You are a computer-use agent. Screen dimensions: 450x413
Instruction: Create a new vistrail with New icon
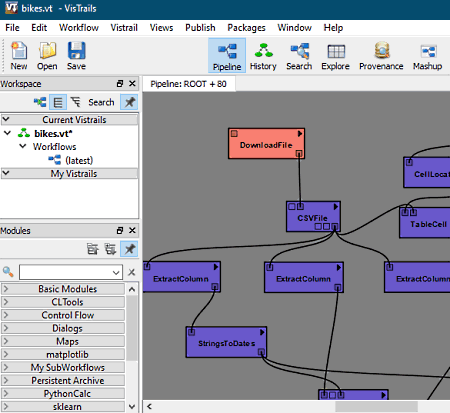point(19,56)
